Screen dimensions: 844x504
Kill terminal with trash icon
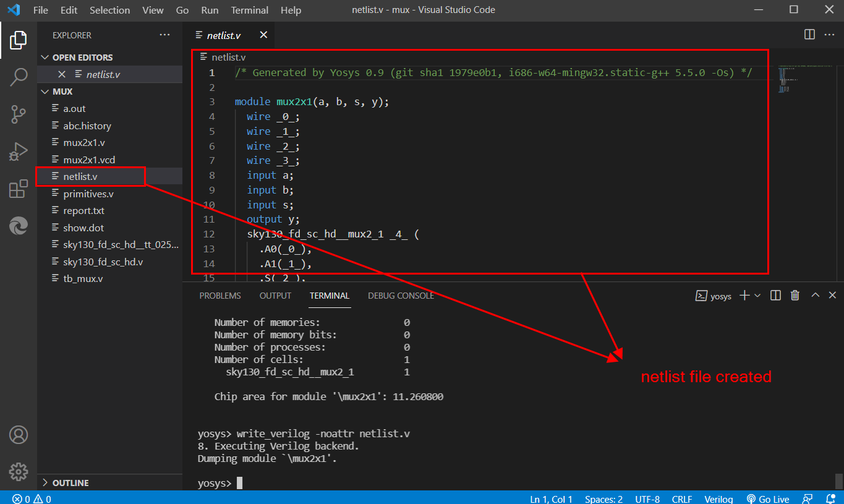pyautogui.click(x=795, y=296)
